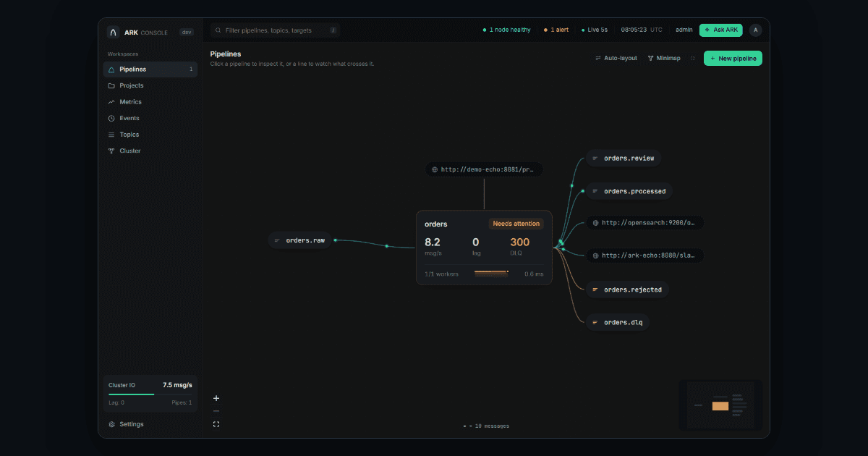Click the 8.2 msg/s throughput value
The height and width of the screenshot is (456, 868).
pyautogui.click(x=433, y=242)
